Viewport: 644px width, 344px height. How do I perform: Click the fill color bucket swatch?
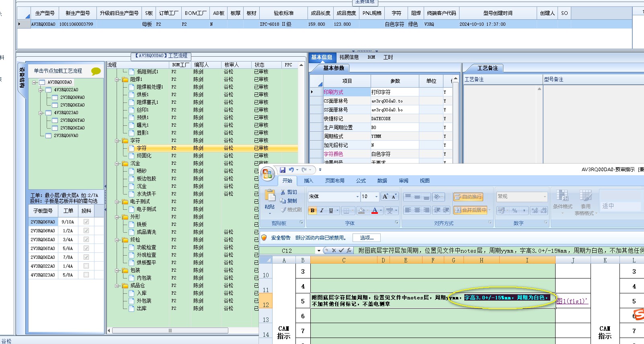click(x=361, y=210)
